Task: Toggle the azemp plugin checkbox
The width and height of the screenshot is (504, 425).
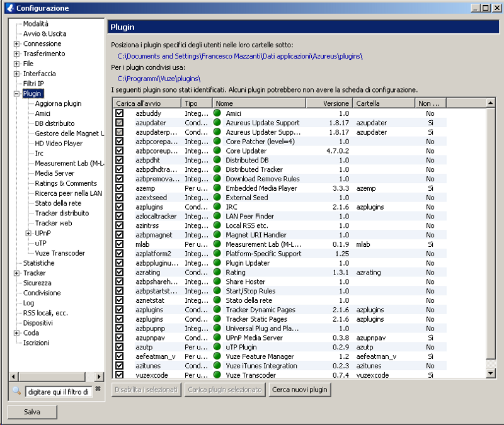Action: click(x=119, y=188)
